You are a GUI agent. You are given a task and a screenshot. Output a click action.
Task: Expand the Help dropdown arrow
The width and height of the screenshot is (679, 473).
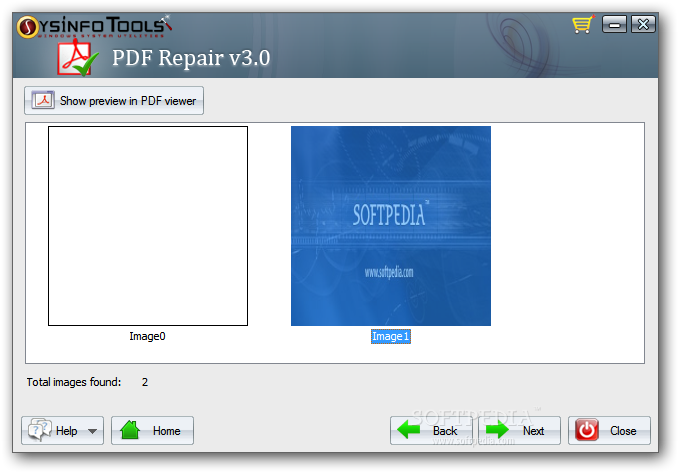(x=92, y=431)
